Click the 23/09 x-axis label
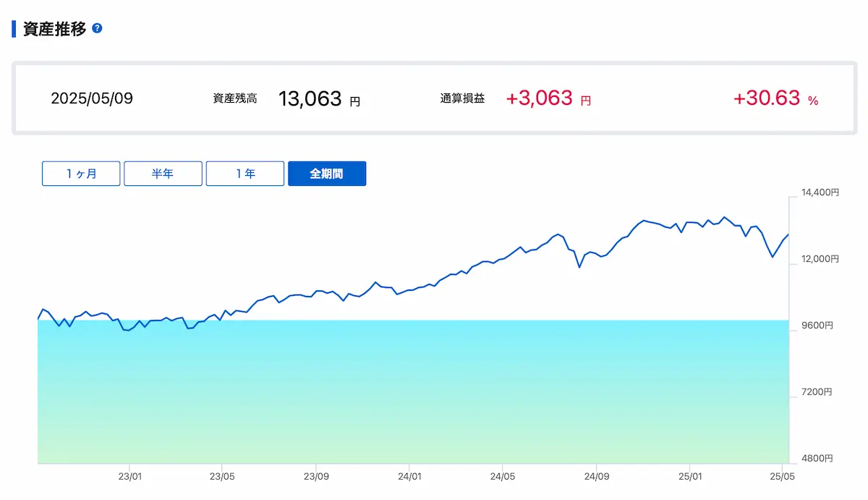The height and width of the screenshot is (500, 868). click(x=315, y=477)
